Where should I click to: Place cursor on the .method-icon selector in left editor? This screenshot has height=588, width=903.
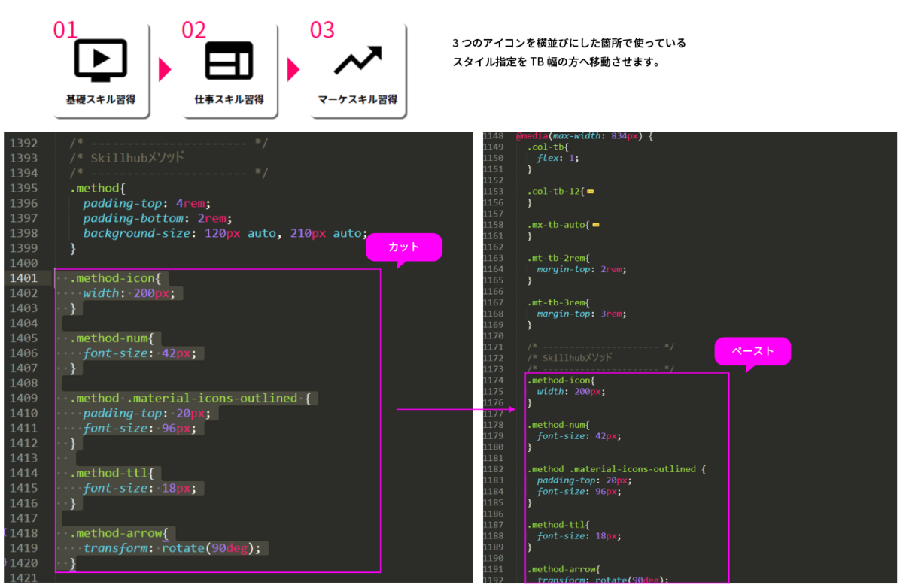point(112,278)
